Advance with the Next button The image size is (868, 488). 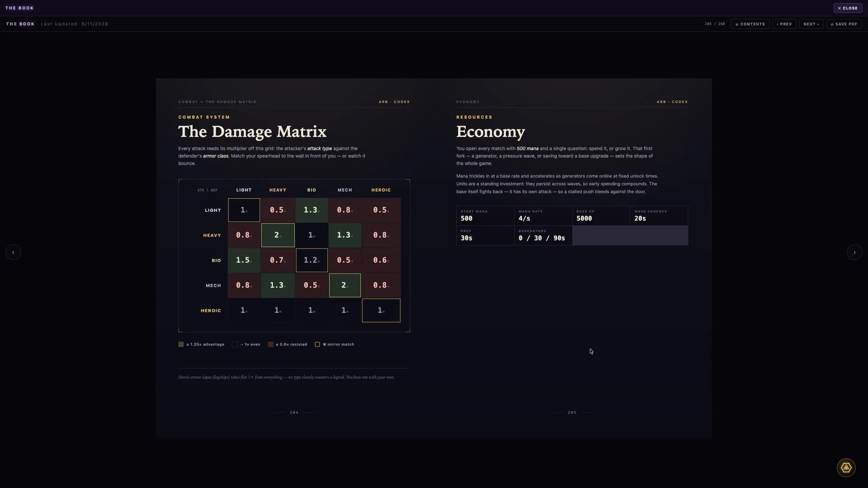tap(811, 24)
